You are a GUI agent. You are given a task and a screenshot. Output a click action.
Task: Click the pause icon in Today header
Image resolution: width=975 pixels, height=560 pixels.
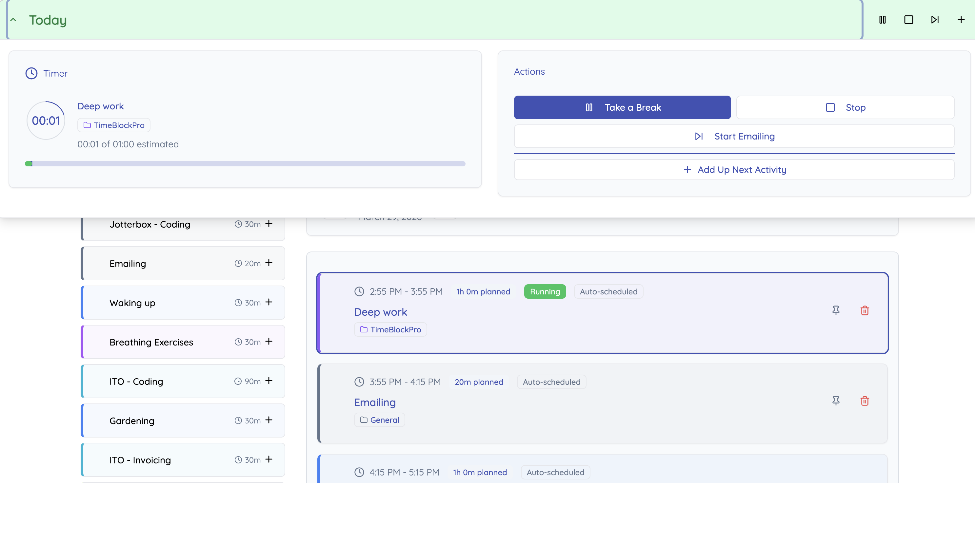pyautogui.click(x=882, y=20)
